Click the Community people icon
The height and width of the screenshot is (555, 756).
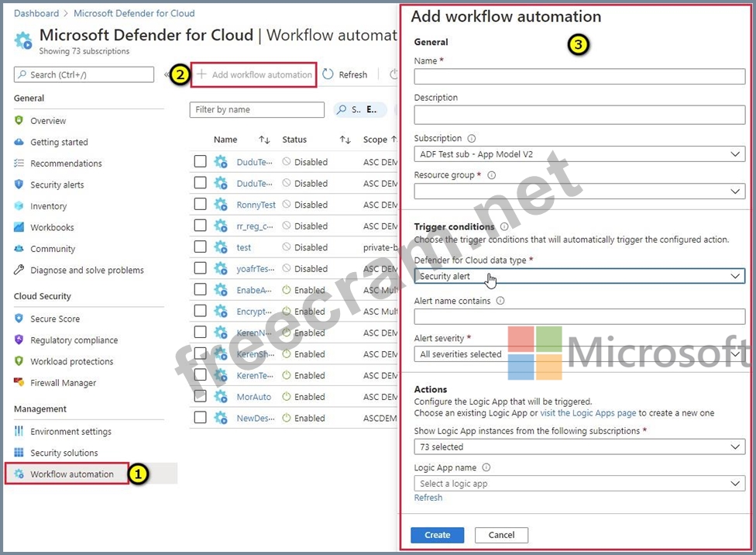click(x=19, y=249)
